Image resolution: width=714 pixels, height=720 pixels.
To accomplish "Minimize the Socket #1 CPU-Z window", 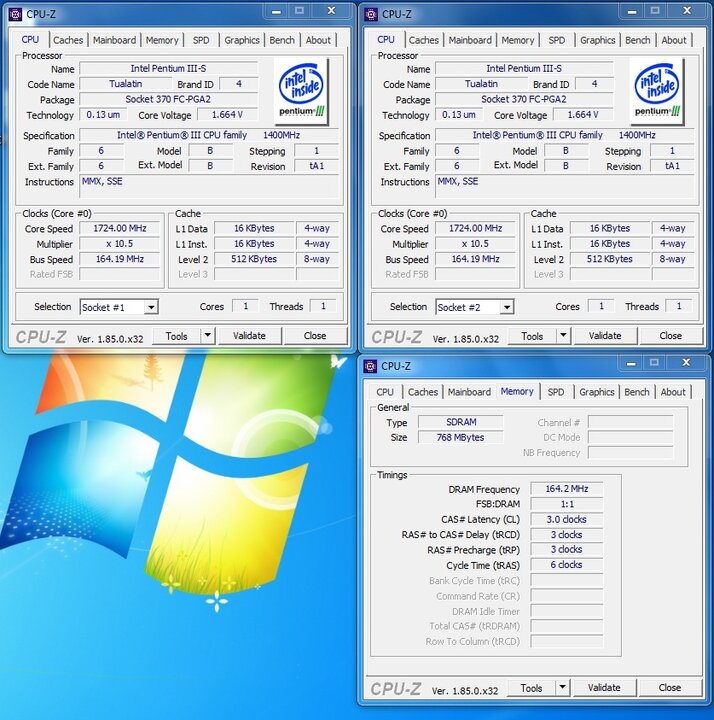I will tap(276, 11).
